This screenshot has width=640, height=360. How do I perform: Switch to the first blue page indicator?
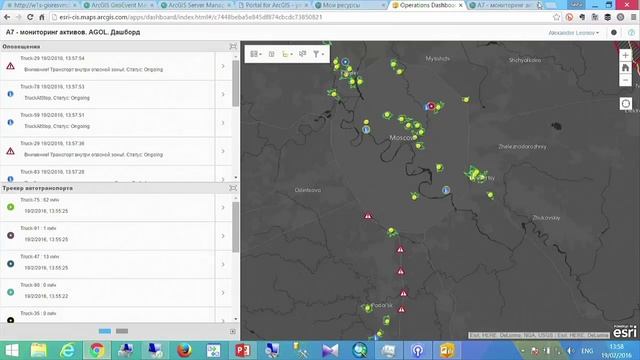point(105,331)
